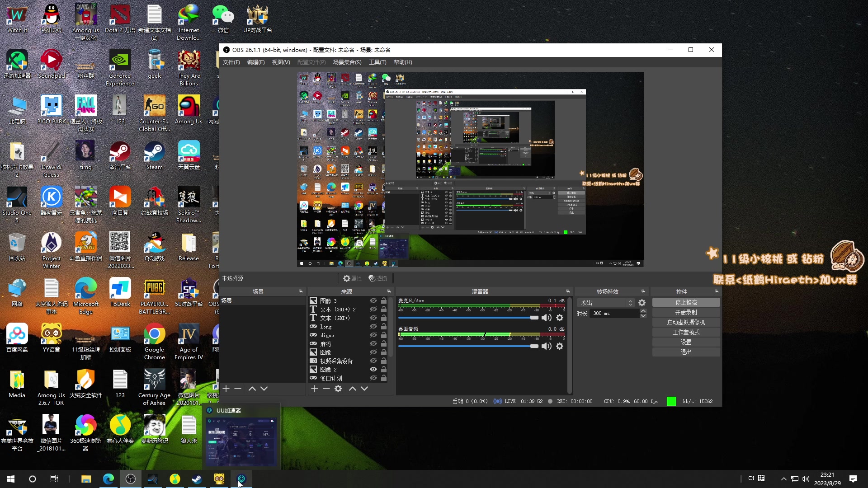Open transition properties gear beside 淡出
The width and height of the screenshot is (868, 488).
coord(642,303)
